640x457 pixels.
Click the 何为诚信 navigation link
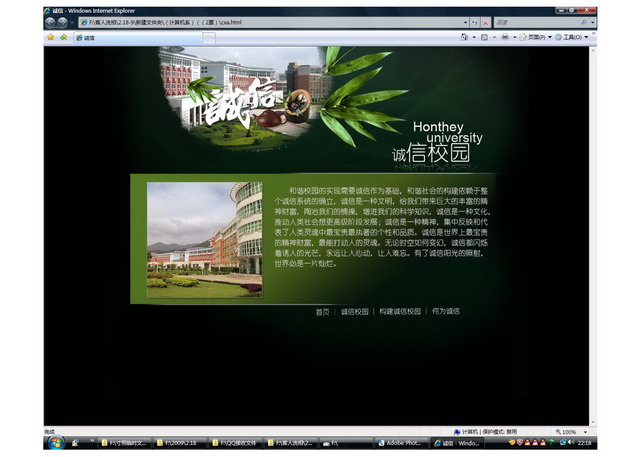[x=446, y=312]
